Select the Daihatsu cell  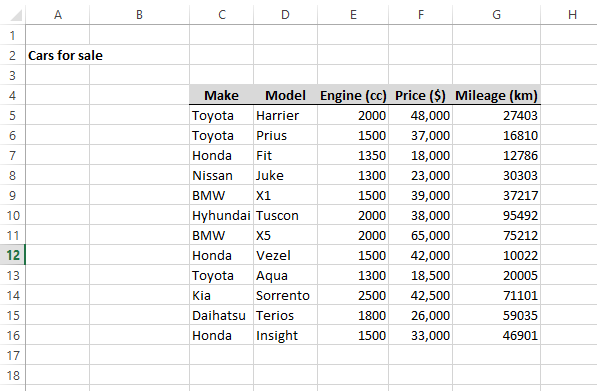coord(222,315)
